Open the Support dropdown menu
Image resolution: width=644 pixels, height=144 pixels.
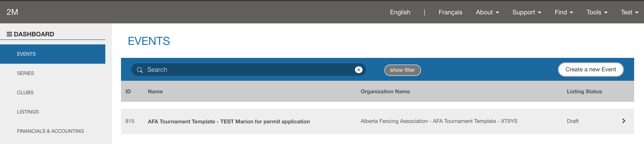coord(527,12)
